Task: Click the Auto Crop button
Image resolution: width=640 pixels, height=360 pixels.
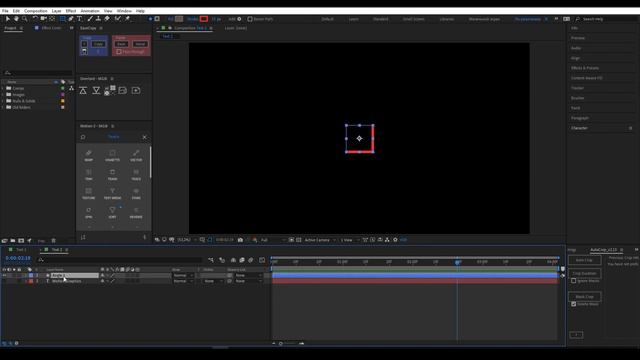Action: [584, 260]
